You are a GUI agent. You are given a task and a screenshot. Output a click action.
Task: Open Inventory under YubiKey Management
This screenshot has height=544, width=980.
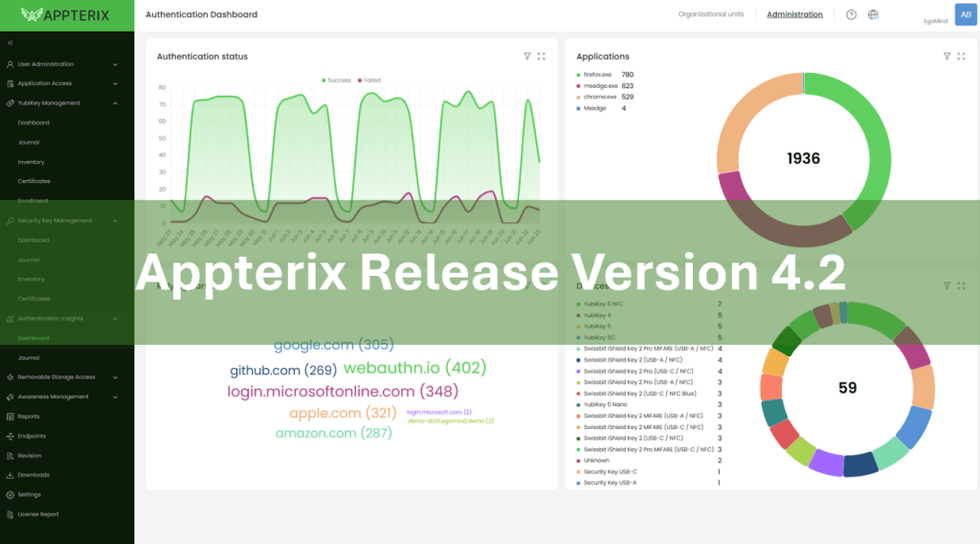[32, 162]
